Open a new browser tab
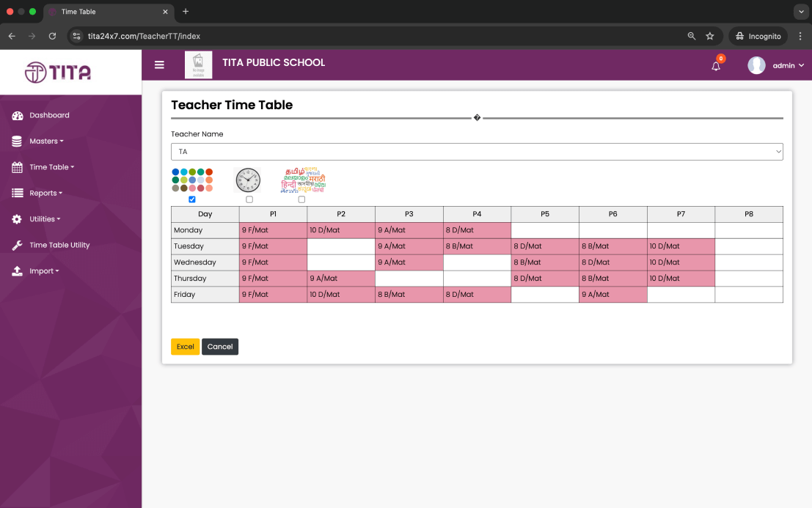The height and width of the screenshot is (508, 812). tap(186, 12)
